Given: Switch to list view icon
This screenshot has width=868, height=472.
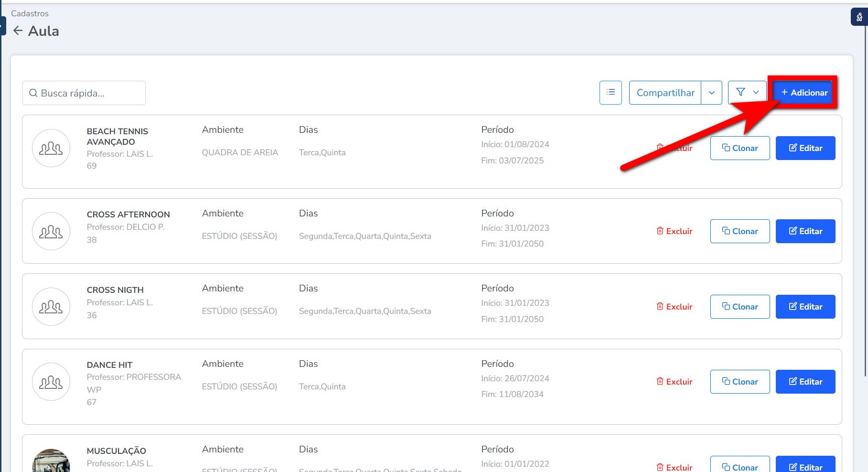Looking at the screenshot, I should pyautogui.click(x=611, y=93).
